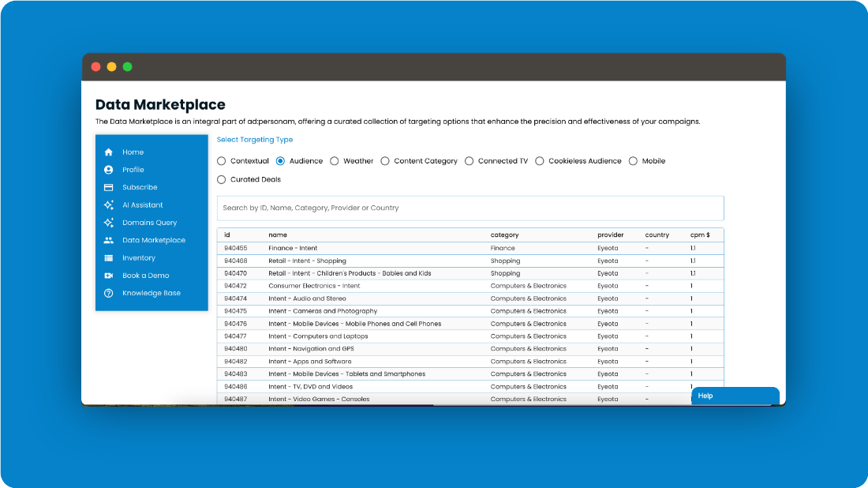Go to Subscribe in the sidebar
This screenshot has width=868, height=488.
[x=140, y=188]
